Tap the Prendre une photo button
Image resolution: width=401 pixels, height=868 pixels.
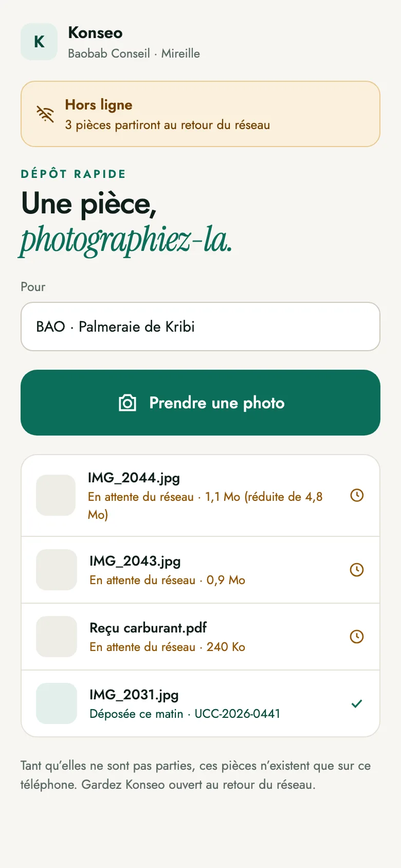click(200, 403)
